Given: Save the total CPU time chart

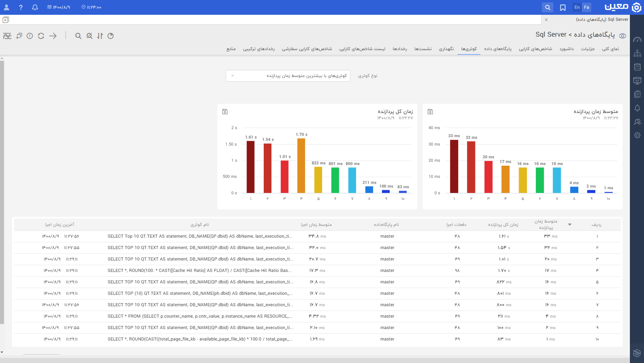Looking at the screenshot, I should [225, 112].
